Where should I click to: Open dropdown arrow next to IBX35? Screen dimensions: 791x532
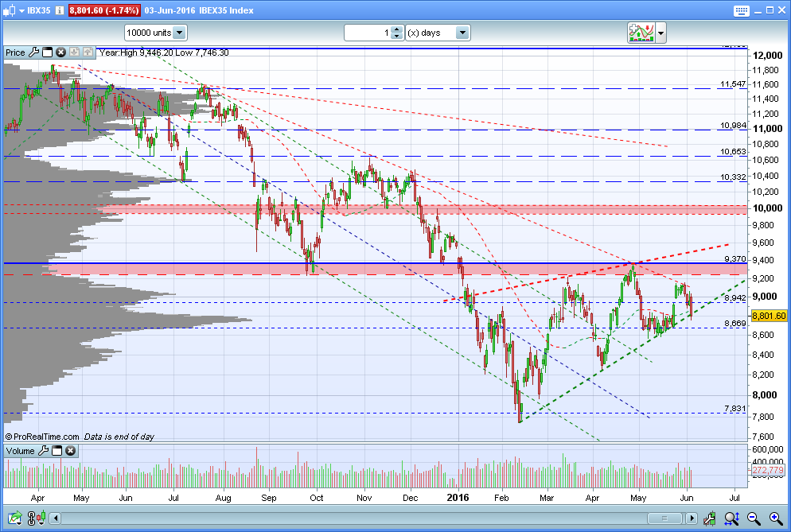tap(21, 10)
